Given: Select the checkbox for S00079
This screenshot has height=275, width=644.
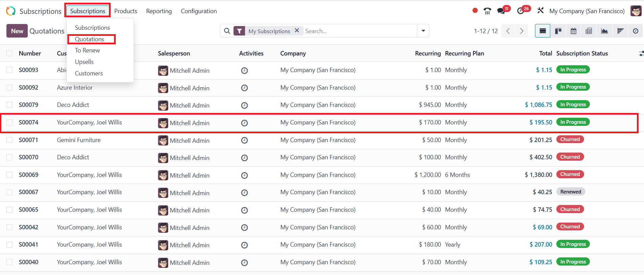Looking at the screenshot, I should click(9, 105).
